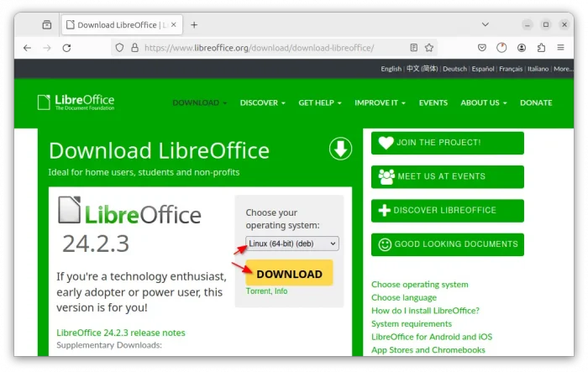Open the operating system dropdown
Image resolution: width=588 pixels, height=372 pixels.
click(292, 244)
